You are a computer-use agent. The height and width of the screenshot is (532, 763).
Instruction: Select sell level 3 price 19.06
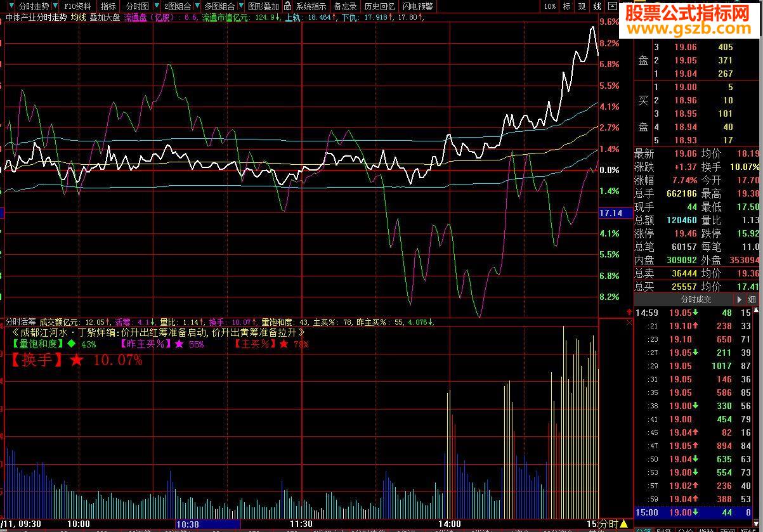pos(684,47)
